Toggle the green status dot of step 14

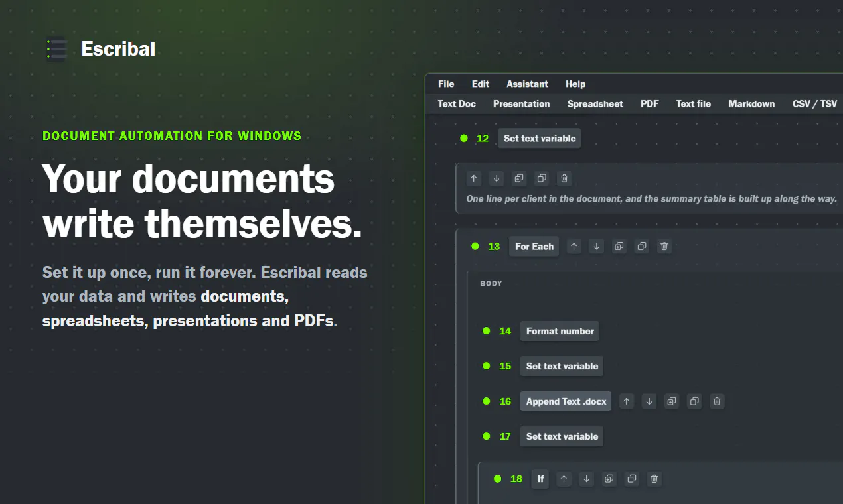click(x=487, y=331)
